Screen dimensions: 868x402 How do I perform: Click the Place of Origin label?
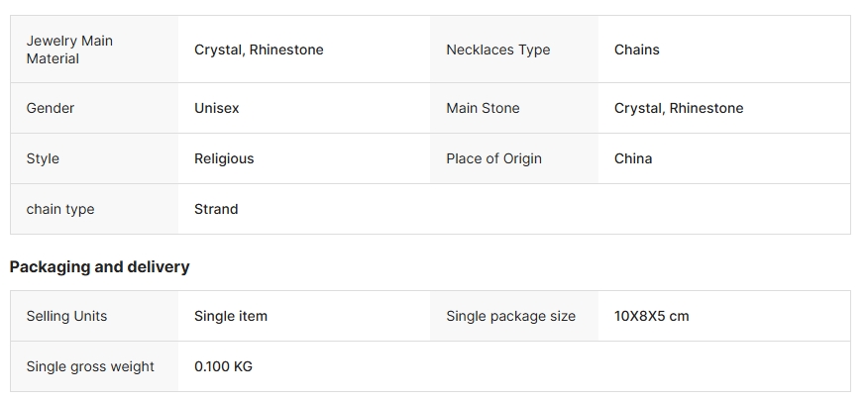click(x=493, y=158)
